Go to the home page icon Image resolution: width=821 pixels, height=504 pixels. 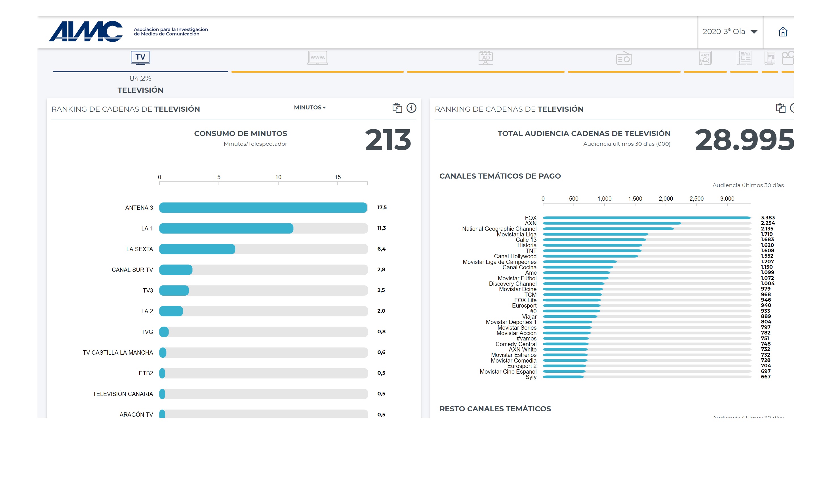(x=783, y=32)
